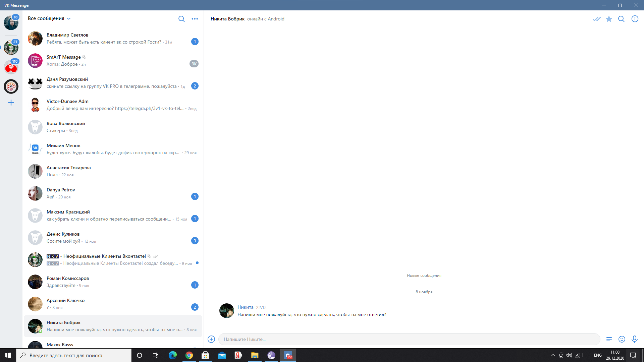Open the SmArT Message conversation

pyautogui.click(x=113, y=61)
